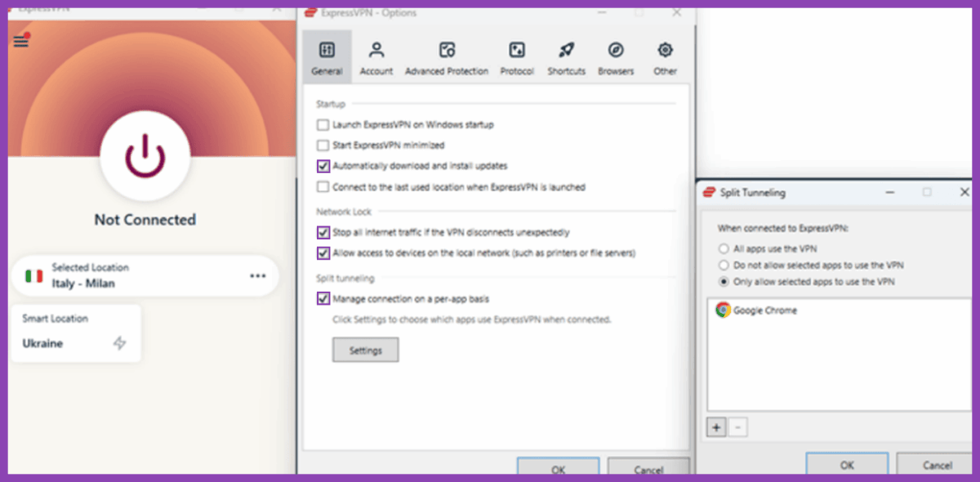This screenshot has width=980, height=482.
Task: Click the Google Chrome list entry text
Action: click(x=765, y=310)
